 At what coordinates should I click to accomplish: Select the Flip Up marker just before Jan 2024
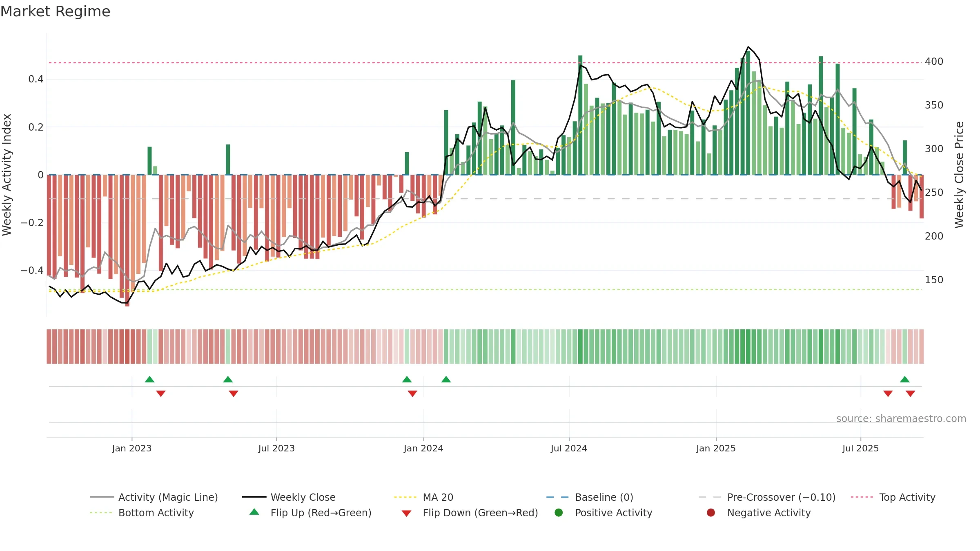[x=407, y=379]
